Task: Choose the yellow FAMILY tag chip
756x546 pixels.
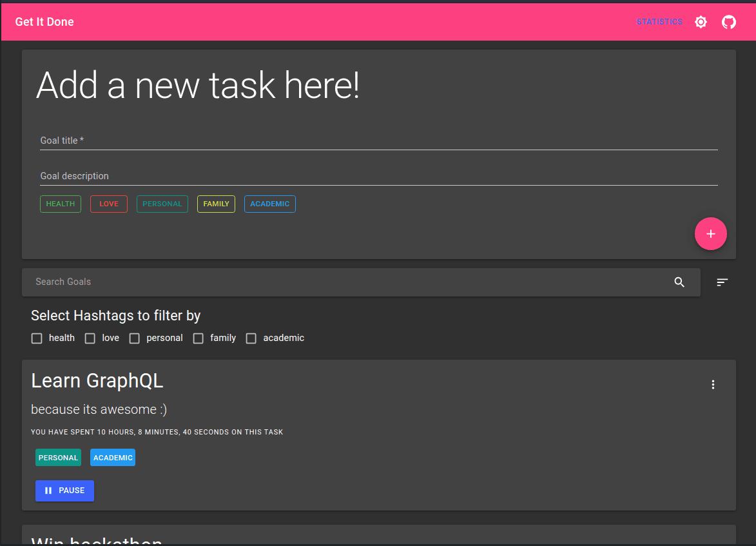Action: (216, 204)
